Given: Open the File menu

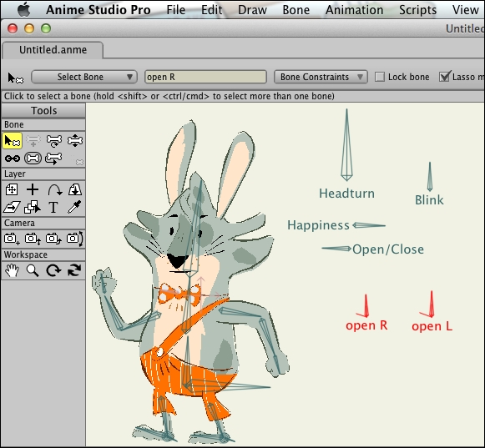Looking at the screenshot, I should pos(175,10).
